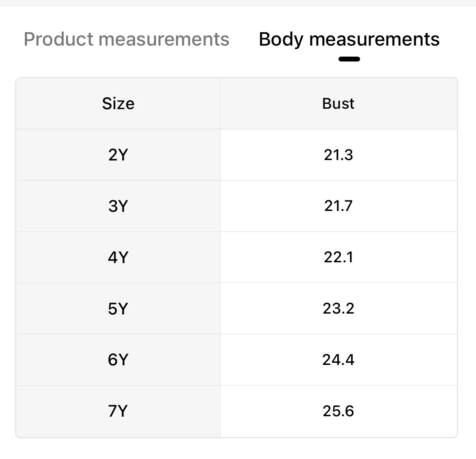Click bust value 25.6
The width and height of the screenshot is (476, 459).
pos(338,411)
